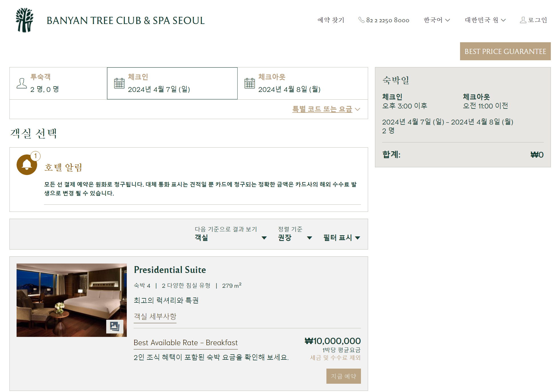
Task: Click the hotel alert bell icon
Action: [27, 165]
